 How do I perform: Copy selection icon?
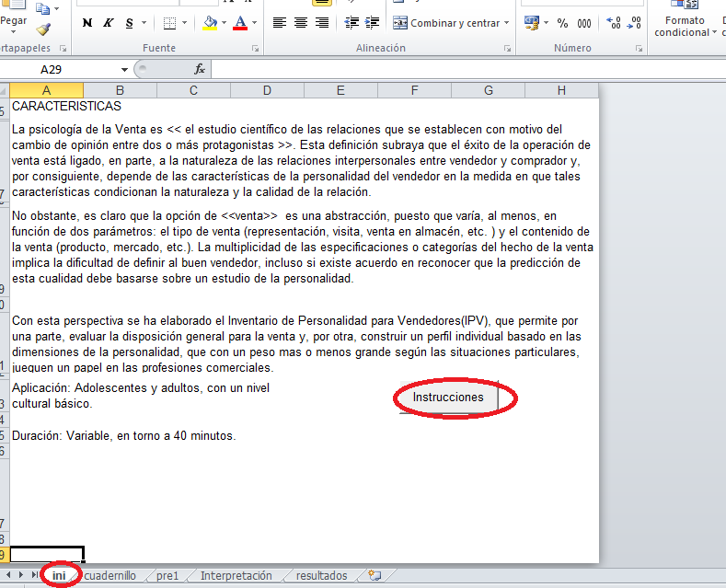point(43,8)
